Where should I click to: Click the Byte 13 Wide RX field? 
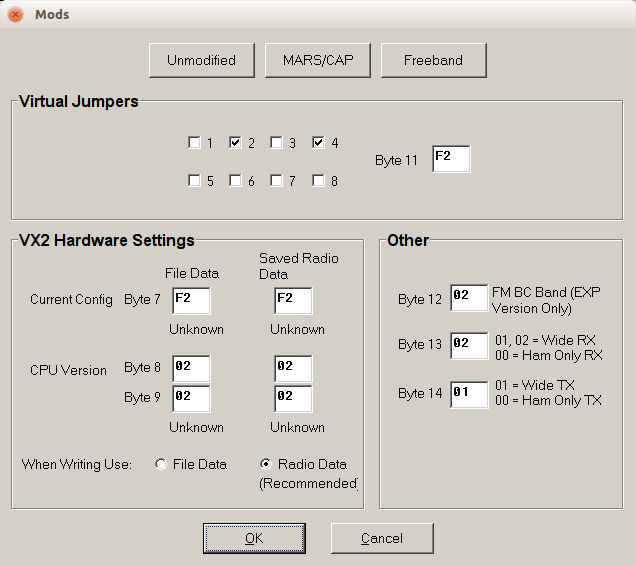click(469, 346)
